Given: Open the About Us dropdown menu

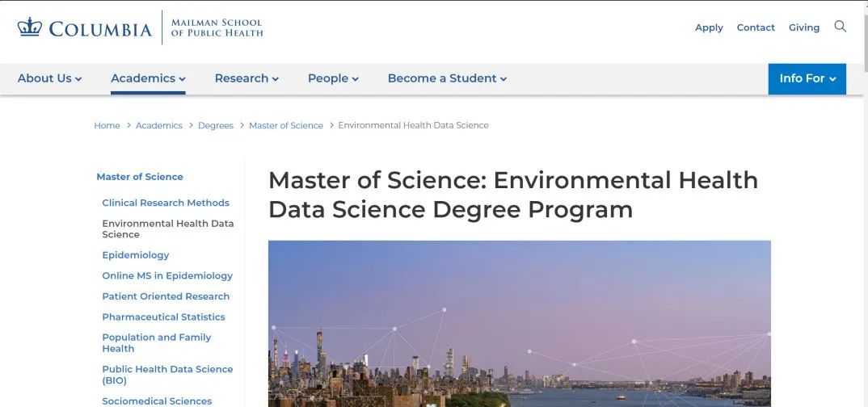Looking at the screenshot, I should pos(50,78).
